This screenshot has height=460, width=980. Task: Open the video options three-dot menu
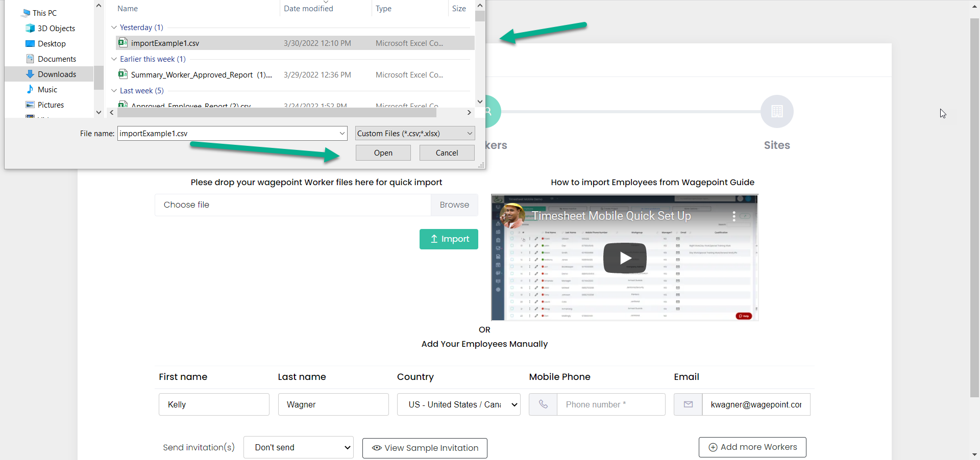pyautogui.click(x=734, y=216)
